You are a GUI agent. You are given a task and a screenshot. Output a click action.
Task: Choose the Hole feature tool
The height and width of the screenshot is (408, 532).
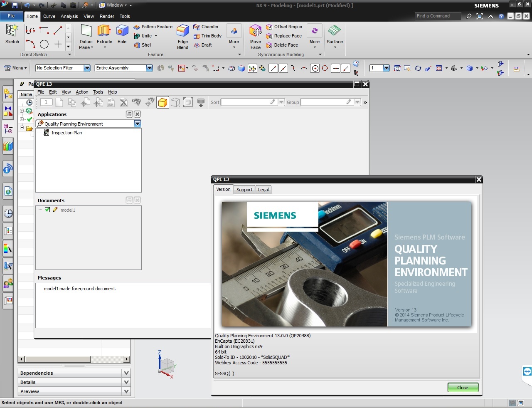[x=122, y=34]
